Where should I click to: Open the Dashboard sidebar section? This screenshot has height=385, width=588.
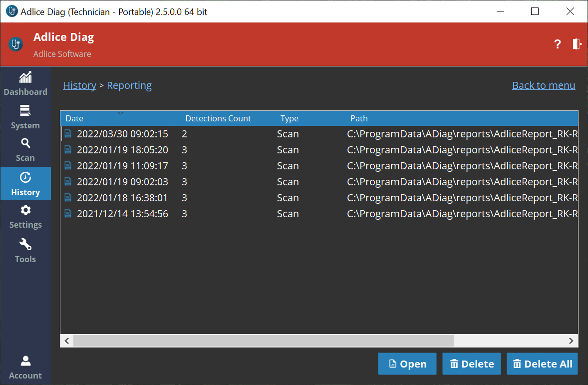click(x=25, y=84)
